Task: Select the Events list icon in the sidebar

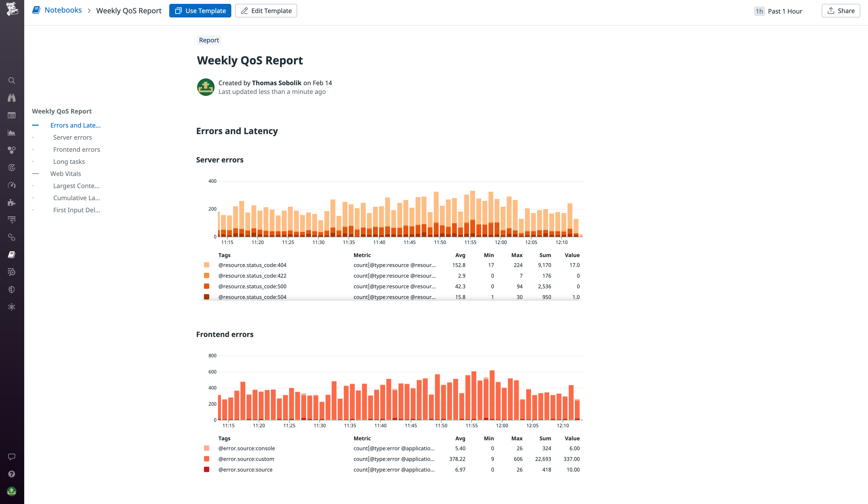Action: click(12, 115)
